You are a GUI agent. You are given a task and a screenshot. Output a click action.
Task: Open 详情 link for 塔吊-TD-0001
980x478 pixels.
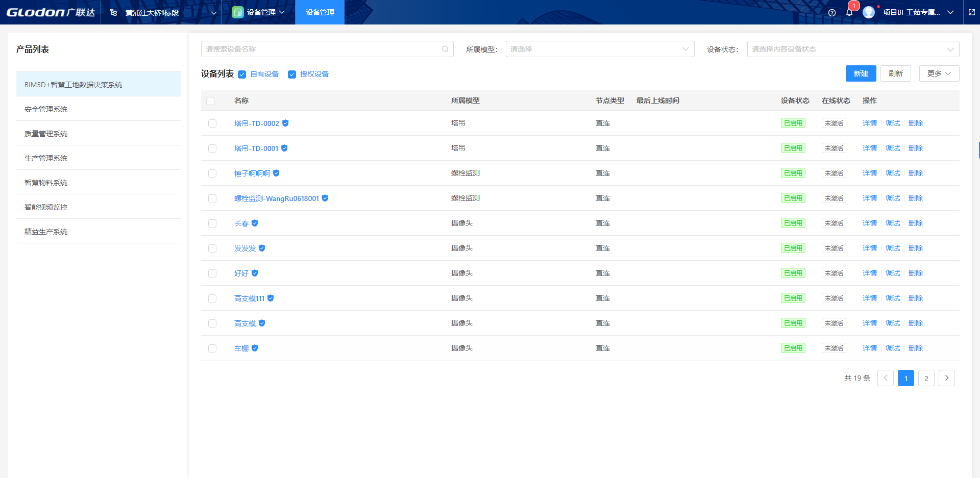(869, 148)
